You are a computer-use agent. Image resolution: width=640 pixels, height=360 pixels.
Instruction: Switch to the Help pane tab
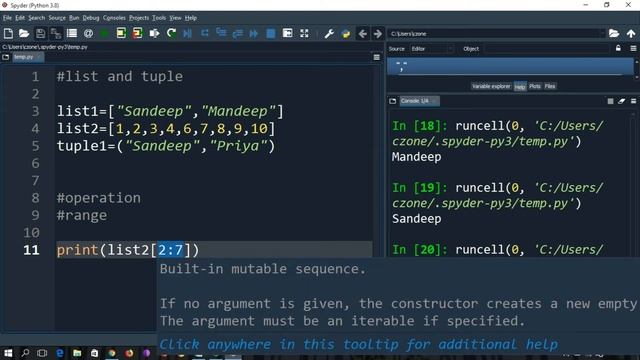coord(520,87)
